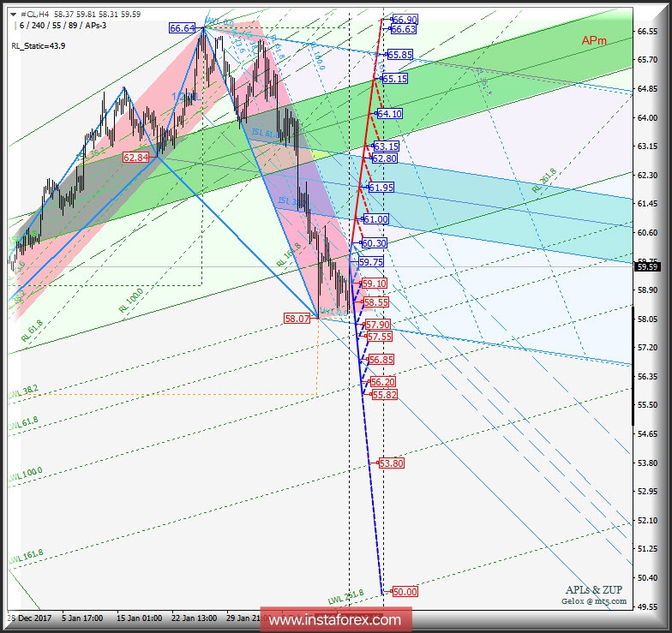Click the 61.00 level label

[375, 219]
